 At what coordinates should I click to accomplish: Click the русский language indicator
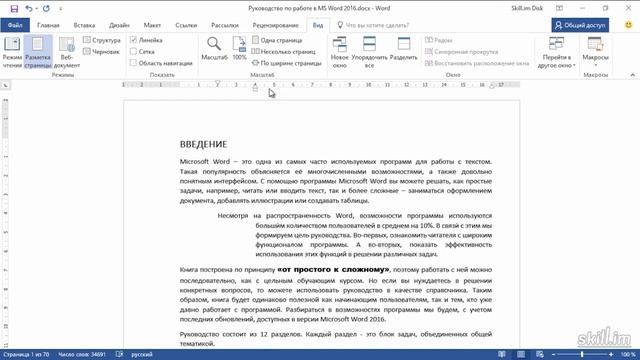coord(142,355)
